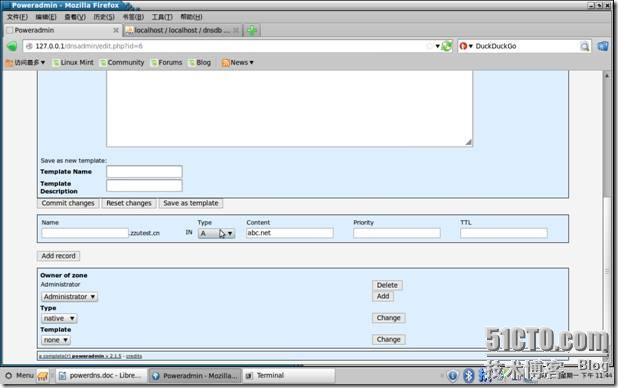Open the Forums bookmark

click(x=167, y=62)
